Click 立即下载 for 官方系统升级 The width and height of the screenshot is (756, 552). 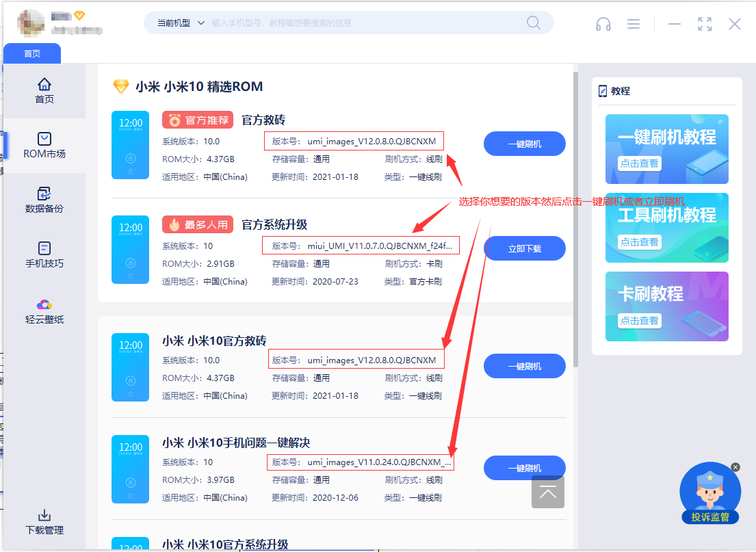point(524,248)
